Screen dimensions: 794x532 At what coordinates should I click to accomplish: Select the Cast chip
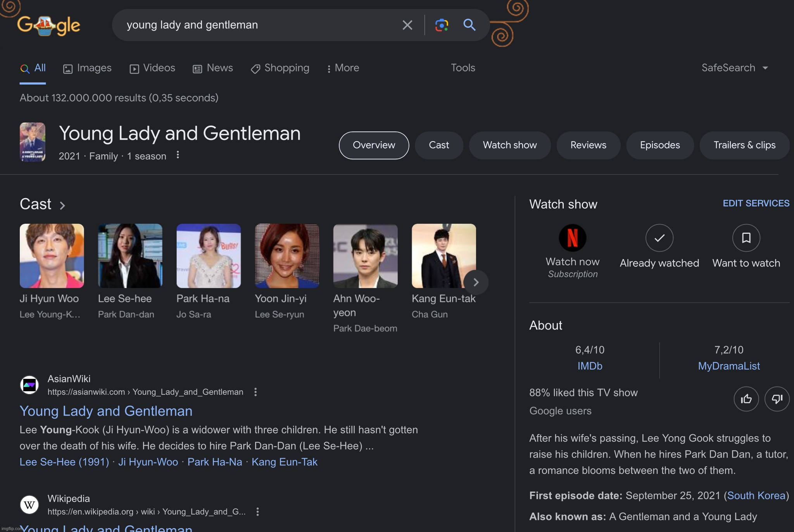click(x=439, y=145)
